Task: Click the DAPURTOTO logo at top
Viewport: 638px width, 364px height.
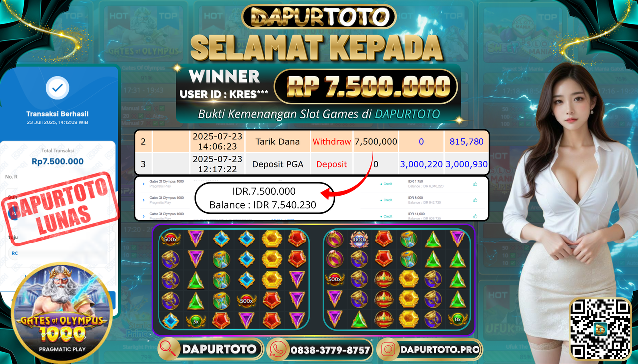Action: [319, 17]
